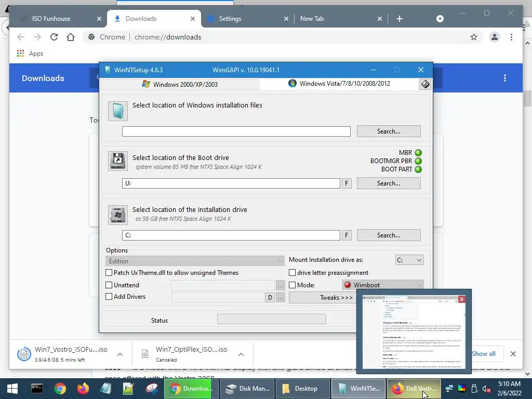
Task: Click Show all downloads link
Action: click(484, 353)
